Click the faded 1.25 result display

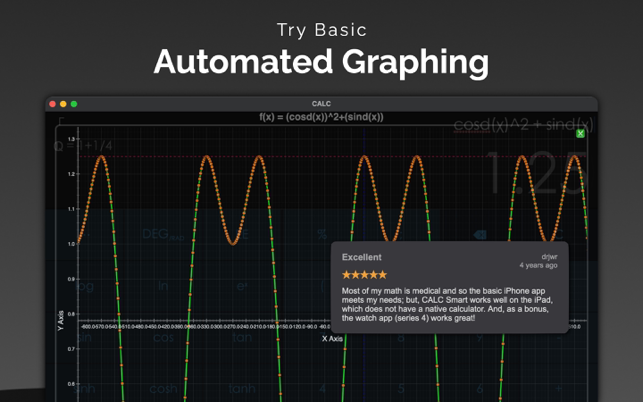point(538,174)
